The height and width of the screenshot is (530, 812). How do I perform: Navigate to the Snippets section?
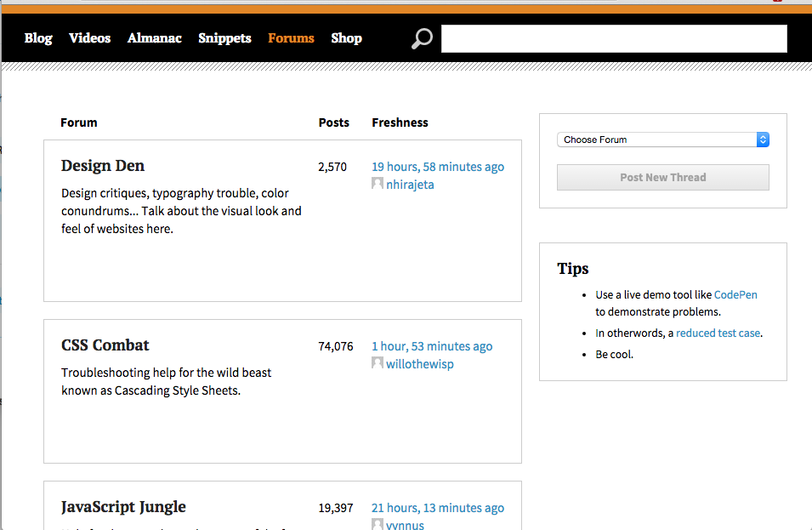(x=224, y=38)
